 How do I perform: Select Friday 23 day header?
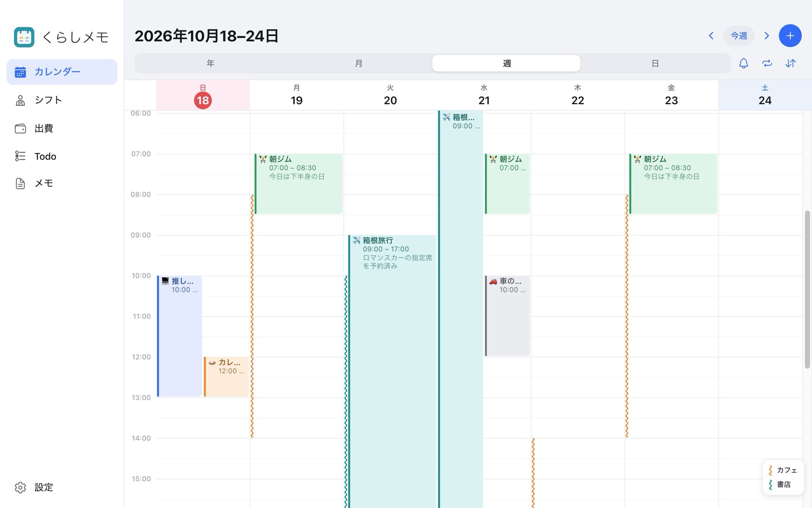point(671,96)
